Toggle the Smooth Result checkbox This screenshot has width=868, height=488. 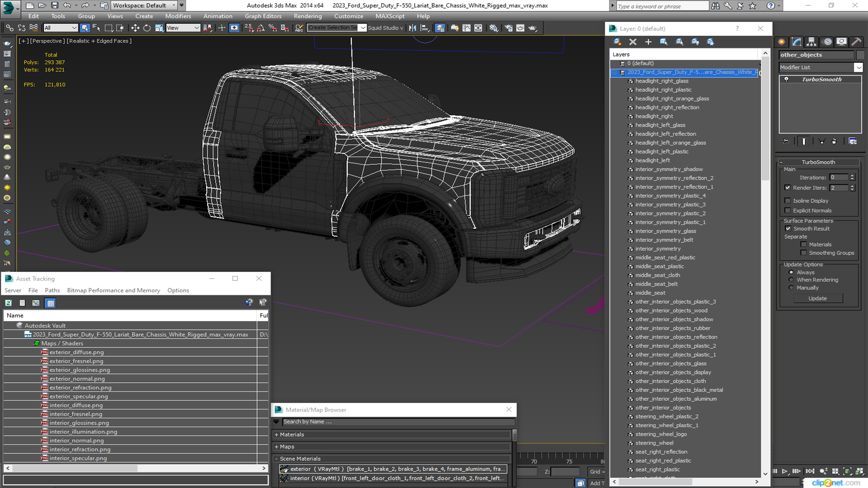(x=788, y=229)
